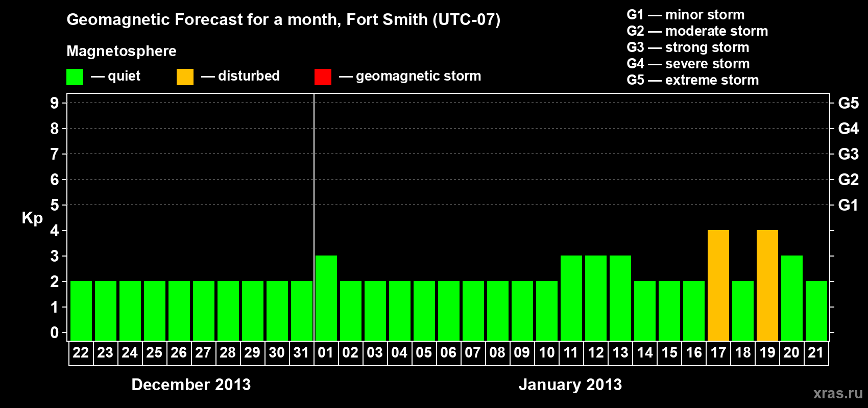Click date label 22 on the axis
The image size is (868, 408).
[x=81, y=352]
